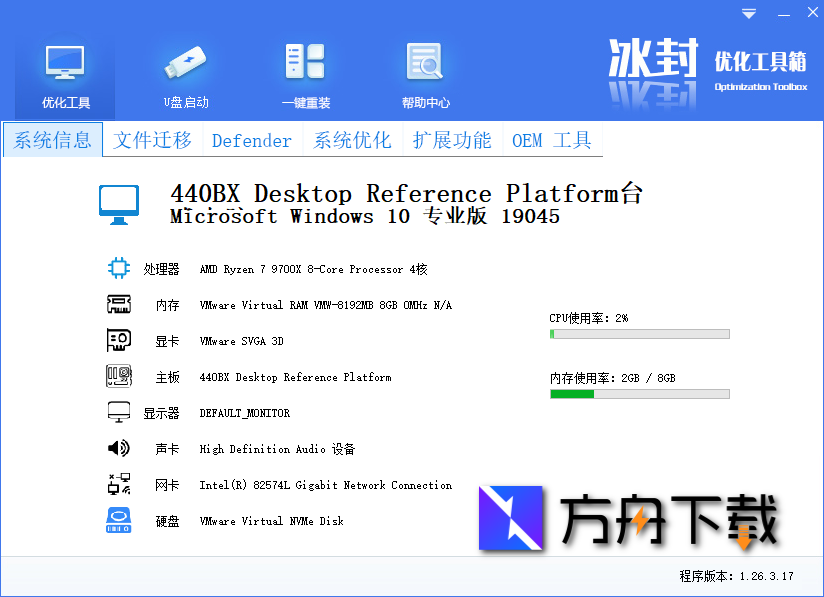Viewport: 824px width, 597px height.
Task: Open the dropdown arrow near window controls
Action: (x=748, y=13)
